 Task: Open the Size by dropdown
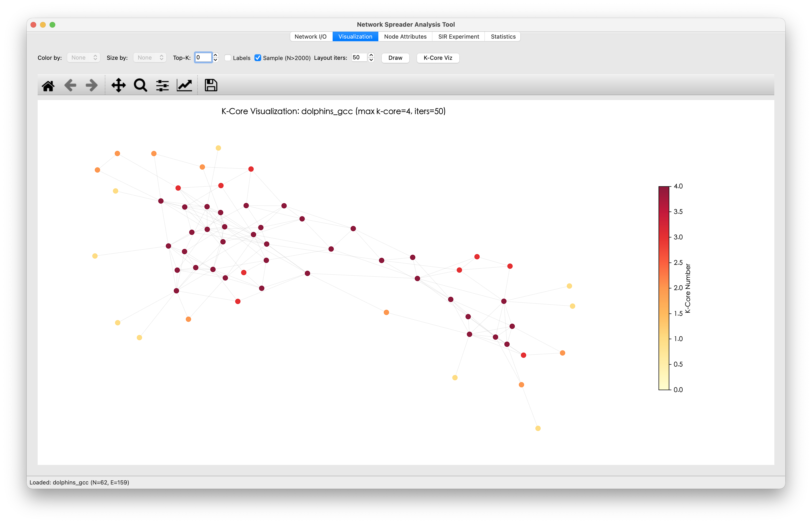(150, 58)
